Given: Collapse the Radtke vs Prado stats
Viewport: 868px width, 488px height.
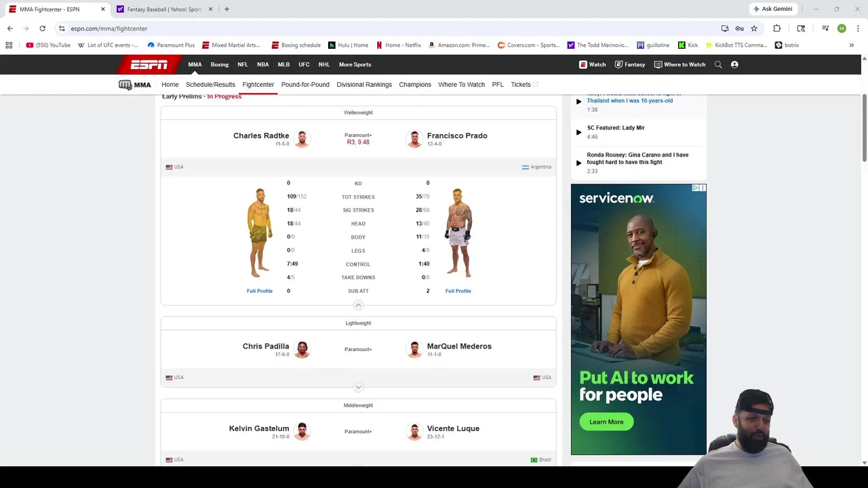Looking at the screenshot, I should pyautogui.click(x=358, y=305).
